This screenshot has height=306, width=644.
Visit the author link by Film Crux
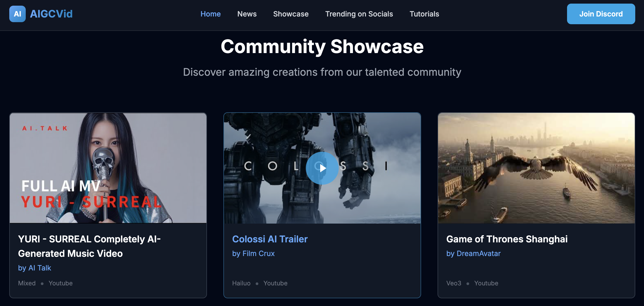point(253,253)
